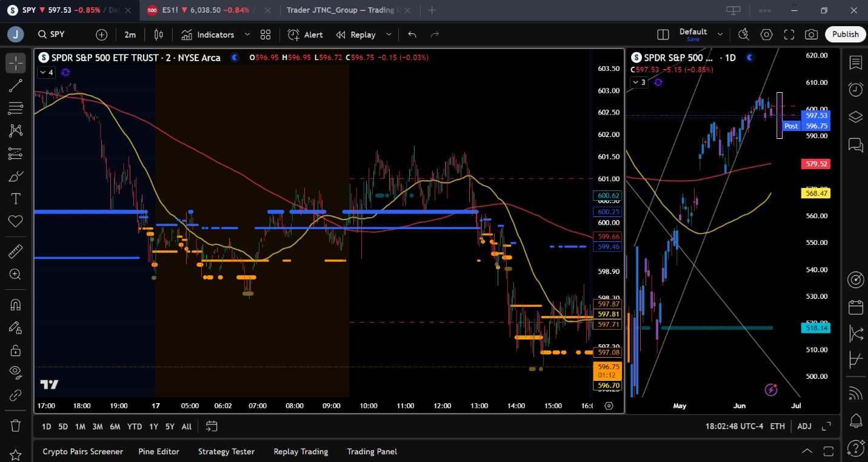Open the candle chart style dropdown
This screenshot has width=868, height=462.
[159, 35]
